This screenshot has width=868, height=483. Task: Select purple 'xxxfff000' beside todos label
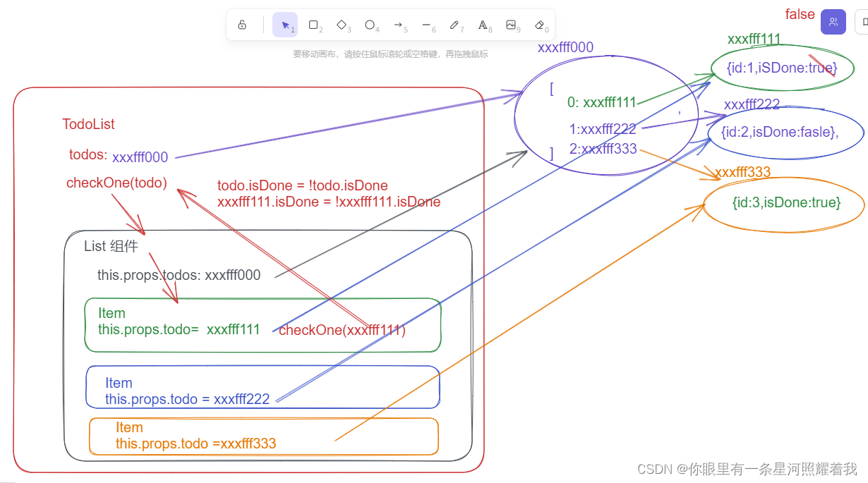click(140, 157)
